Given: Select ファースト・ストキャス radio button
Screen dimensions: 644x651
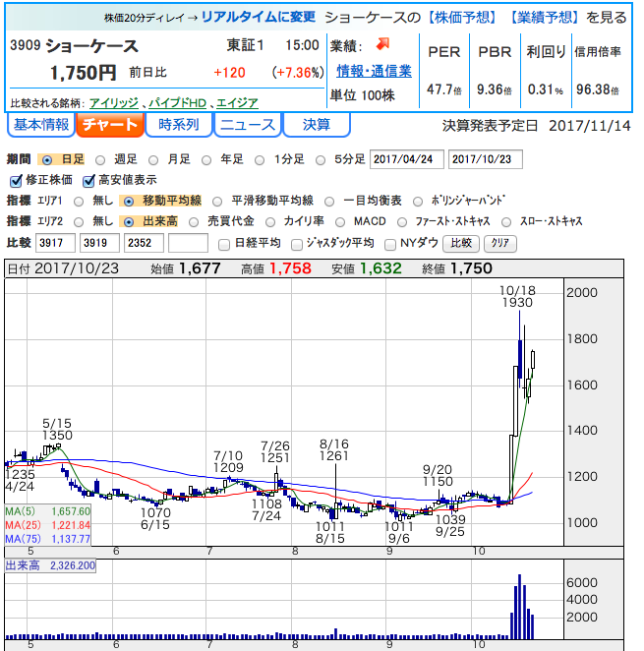Looking at the screenshot, I should pos(402,222).
